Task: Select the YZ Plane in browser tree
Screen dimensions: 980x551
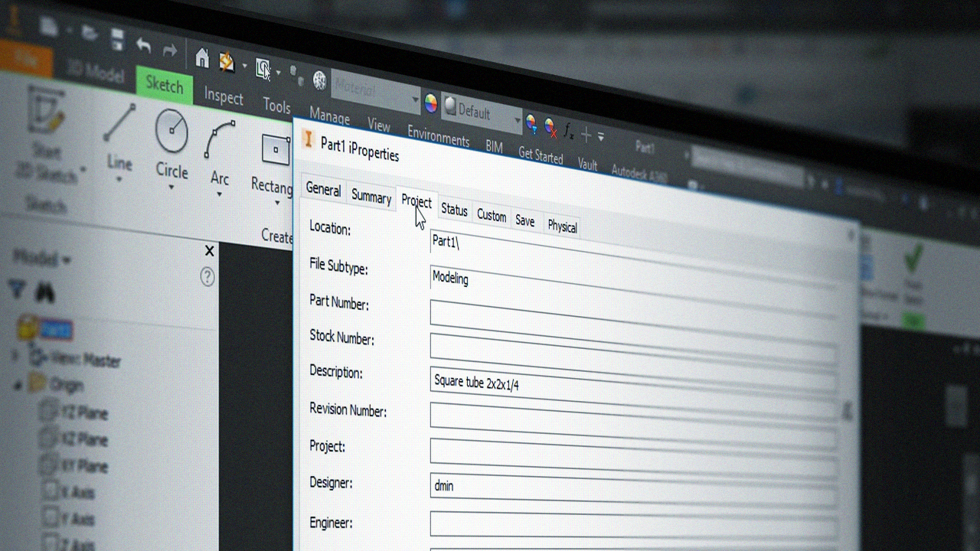Action: coord(75,412)
